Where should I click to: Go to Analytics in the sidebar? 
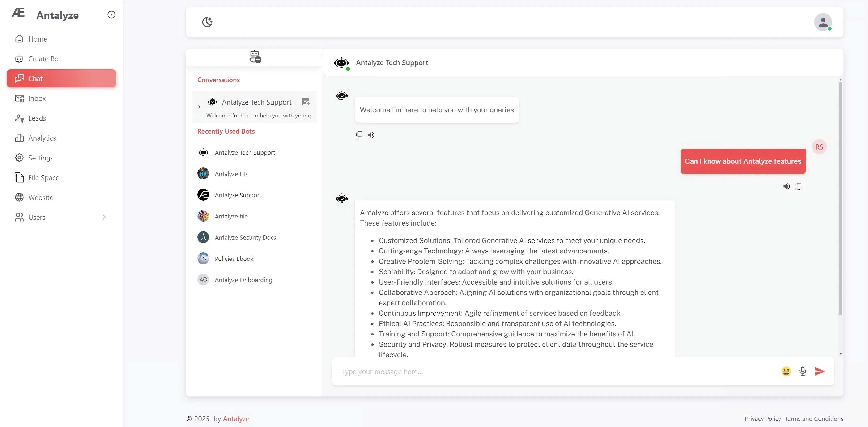click(x=42, y=138)
